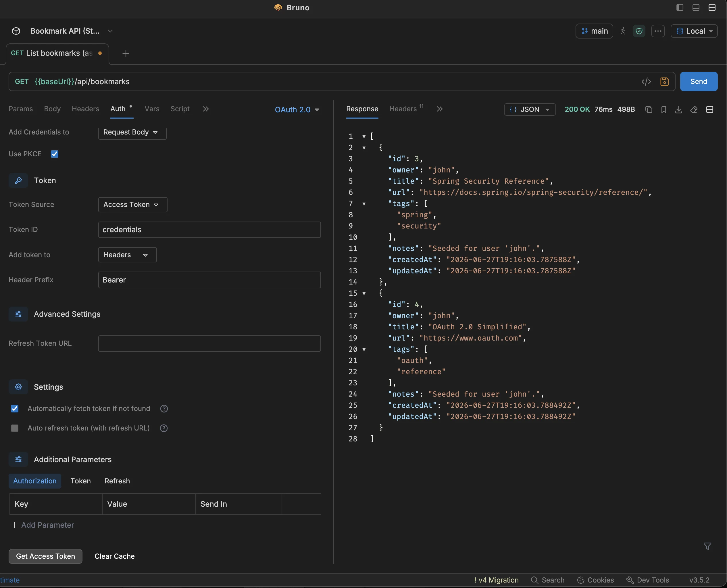The image size is (727, 588).
Task: Enable auto refresh token checkbox
Action: pyautogui.click(x=15, y=428)
